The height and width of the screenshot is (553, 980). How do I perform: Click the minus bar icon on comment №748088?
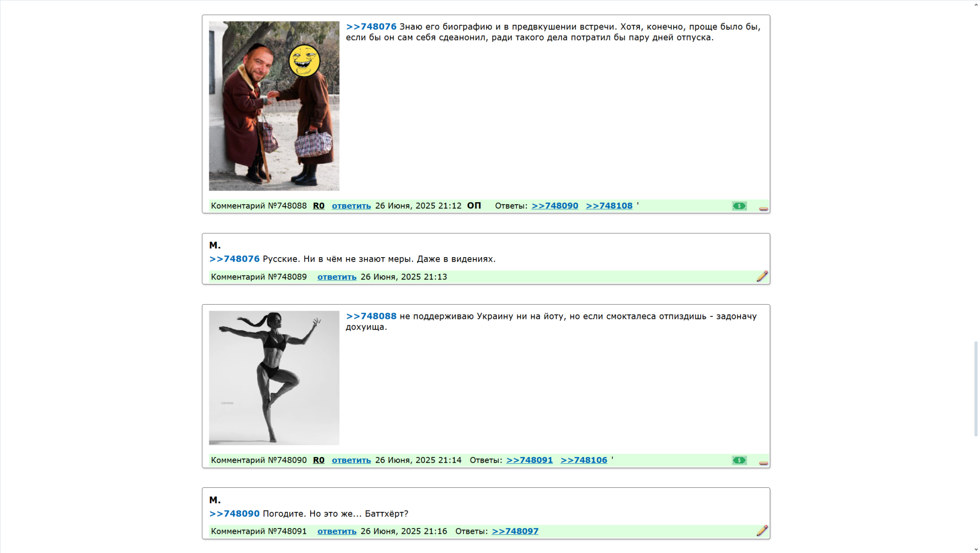point(763,209)
